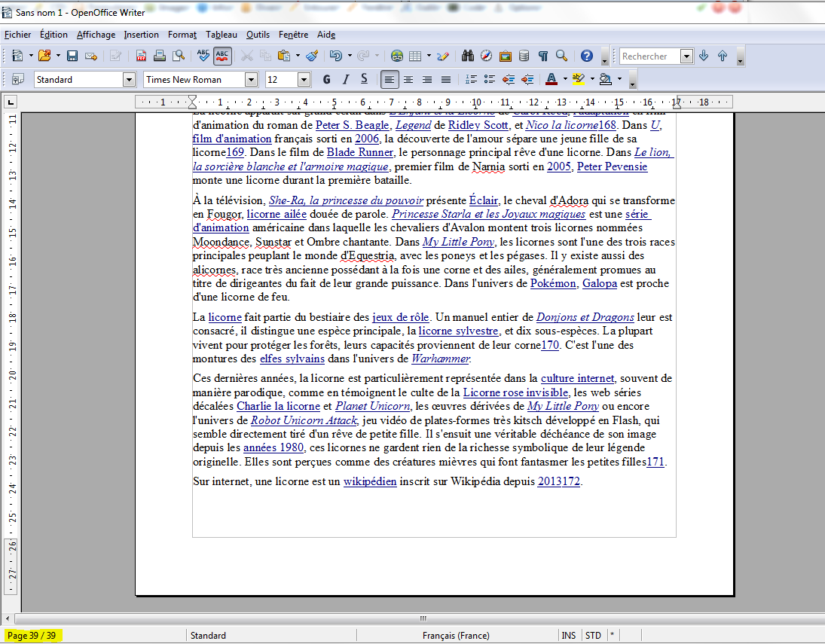Image resolution: width=825 pixels, height=644 pixels.
Task: Open the Navigator compass icon
Action: 486,56
